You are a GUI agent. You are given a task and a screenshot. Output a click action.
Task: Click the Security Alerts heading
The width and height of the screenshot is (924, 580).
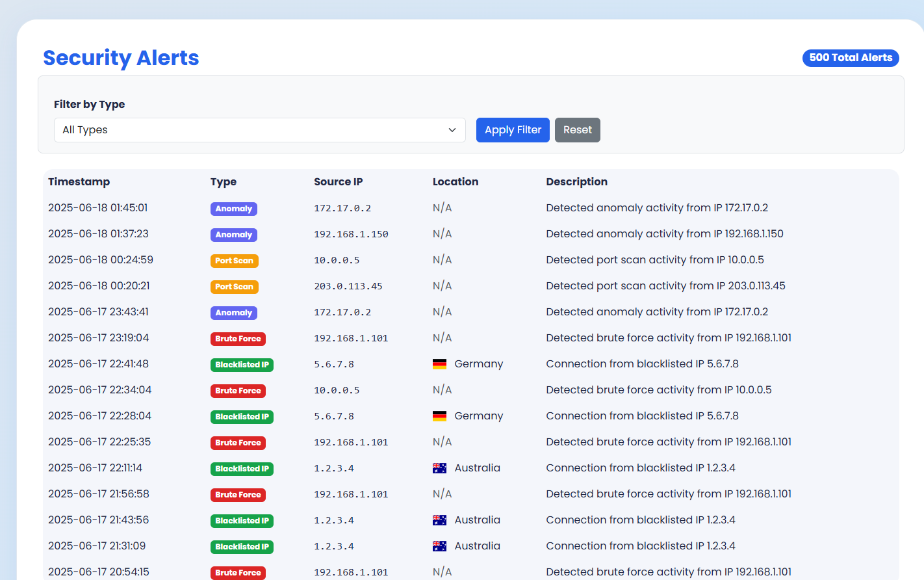[x=121, y=58]
